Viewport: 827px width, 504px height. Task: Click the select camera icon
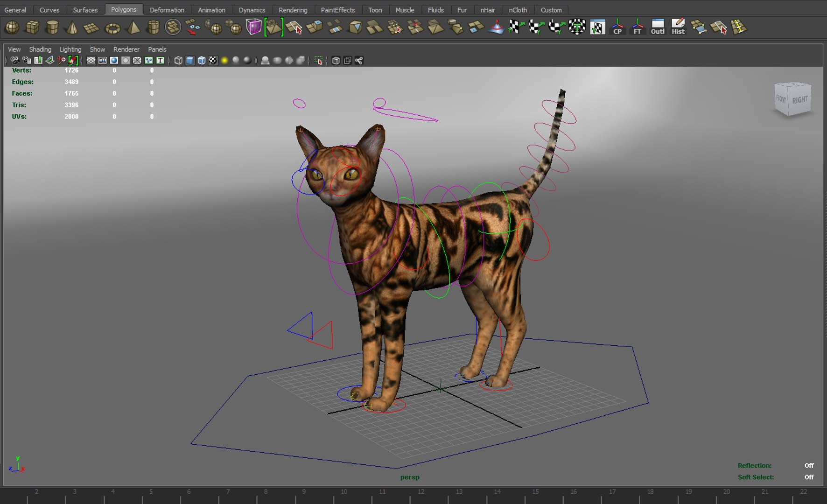click(x=15, y=60)
